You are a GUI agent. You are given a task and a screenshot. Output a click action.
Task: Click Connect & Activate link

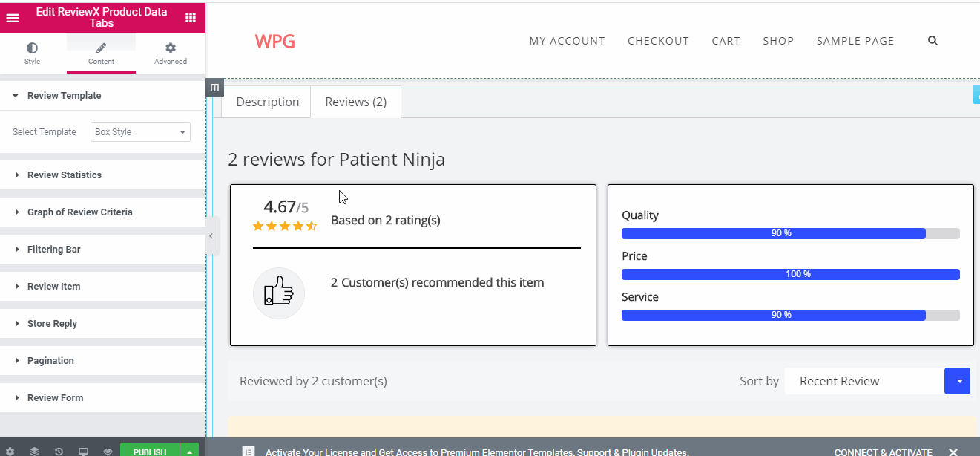coord(883,452)
